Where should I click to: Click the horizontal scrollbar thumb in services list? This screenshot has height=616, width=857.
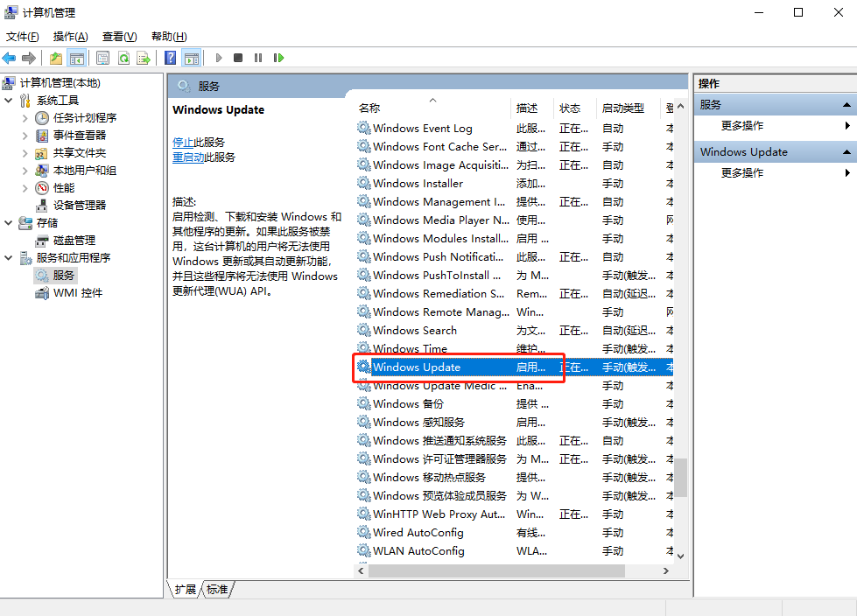(x=496, y=570)
